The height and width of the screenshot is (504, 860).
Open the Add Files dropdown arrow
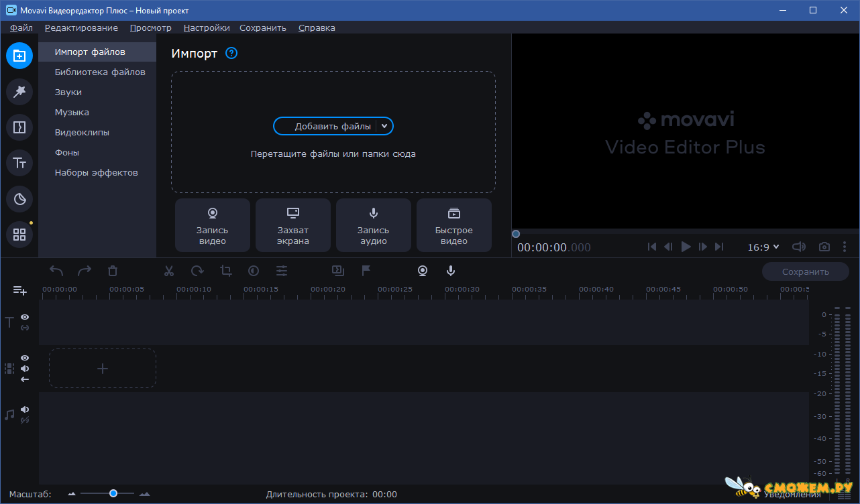click(x=384, y=126)
